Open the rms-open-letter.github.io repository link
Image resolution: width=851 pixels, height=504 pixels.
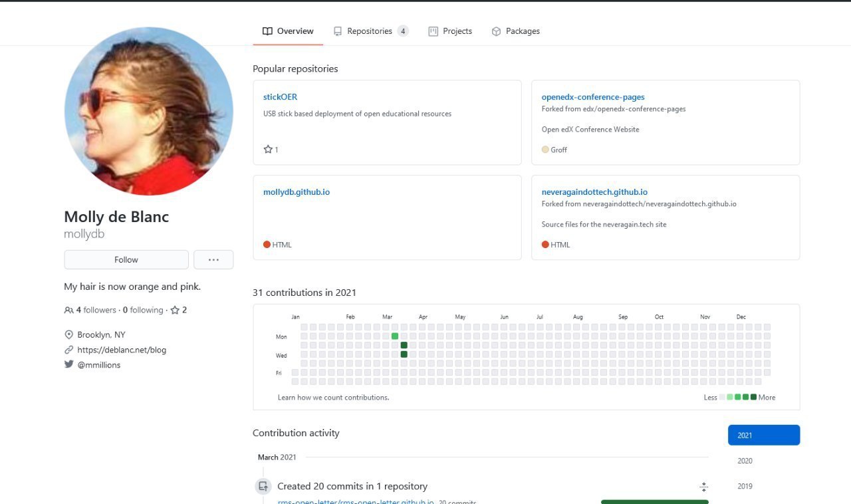click(x=356, y=502)
